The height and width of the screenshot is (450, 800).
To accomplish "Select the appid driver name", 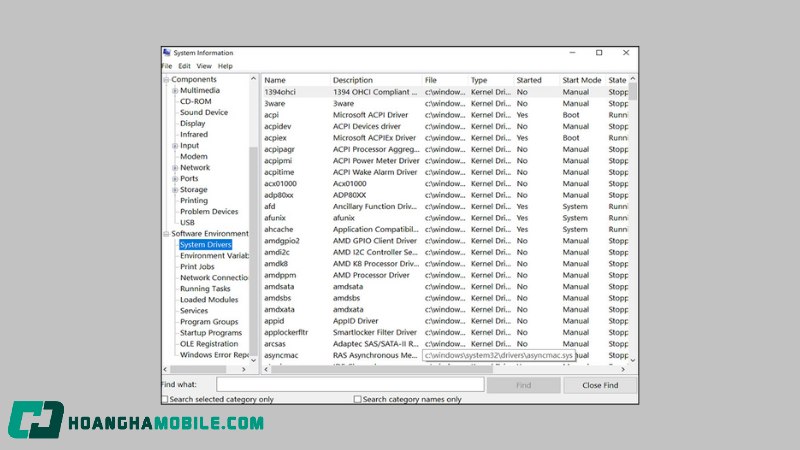I will click(x=274, y=321).
